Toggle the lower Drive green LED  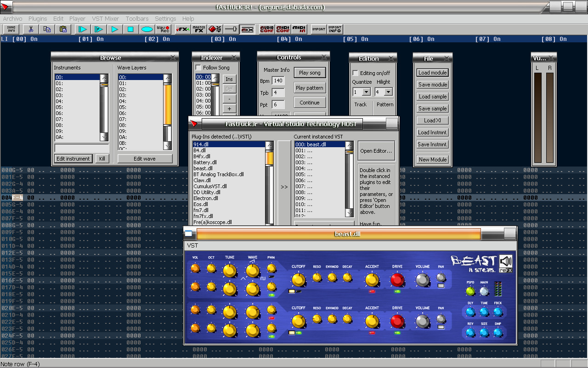tap(397, 333)
